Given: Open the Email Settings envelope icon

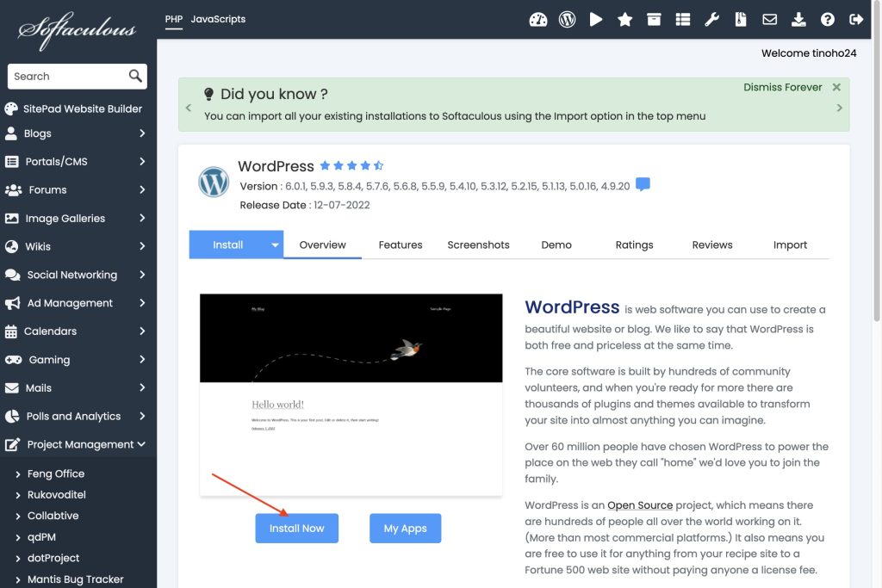Looking at the screenshot, I should pos(769,20).
